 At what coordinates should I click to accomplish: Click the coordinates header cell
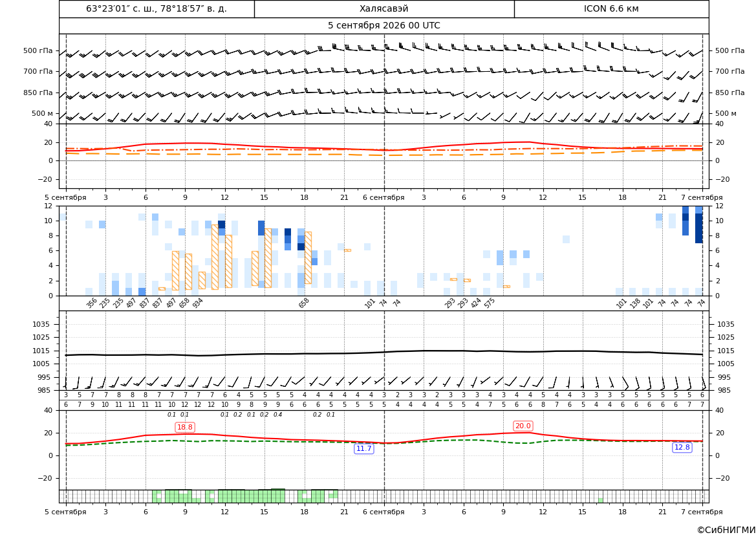click(157, 8)
